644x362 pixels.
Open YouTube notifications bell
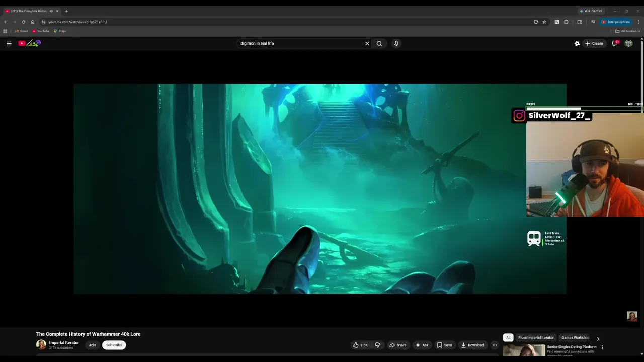[x=614, y=43]
